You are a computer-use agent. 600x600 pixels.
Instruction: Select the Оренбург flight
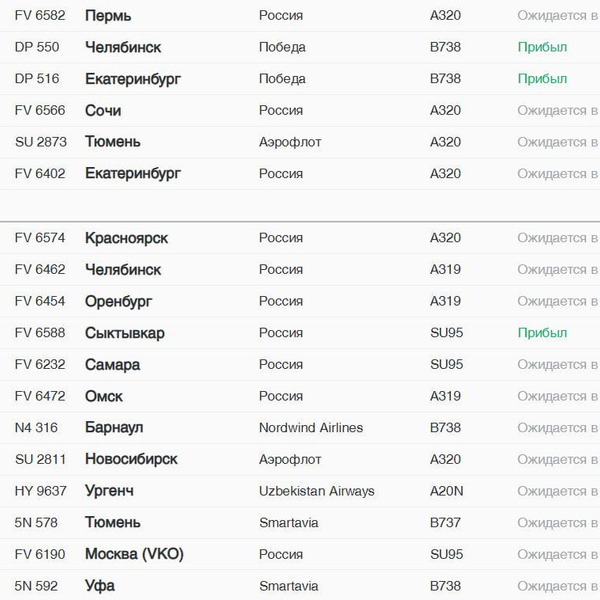[123, 301]
